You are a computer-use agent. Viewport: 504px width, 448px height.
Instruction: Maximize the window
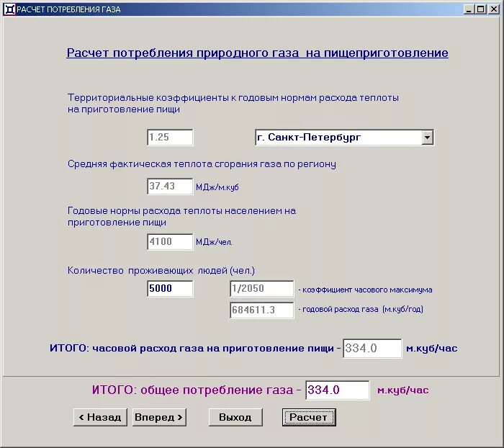click(480, 9)
